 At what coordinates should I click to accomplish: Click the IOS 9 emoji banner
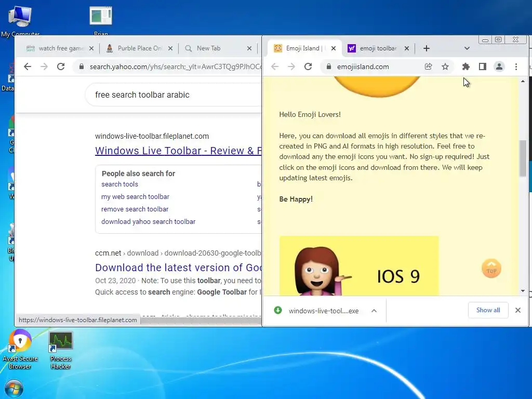(x=358, y=266)
